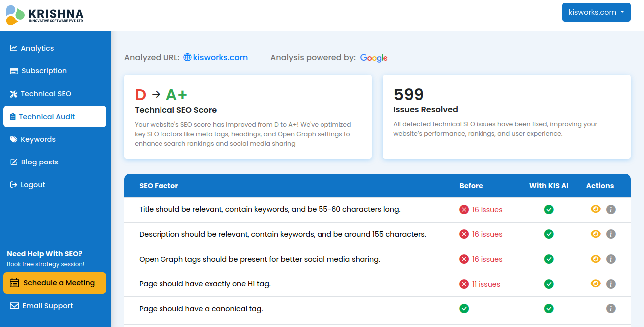Click the 'Need Help With SEO?' heading
The image size is (644, 327).
[x=45, y=254]
